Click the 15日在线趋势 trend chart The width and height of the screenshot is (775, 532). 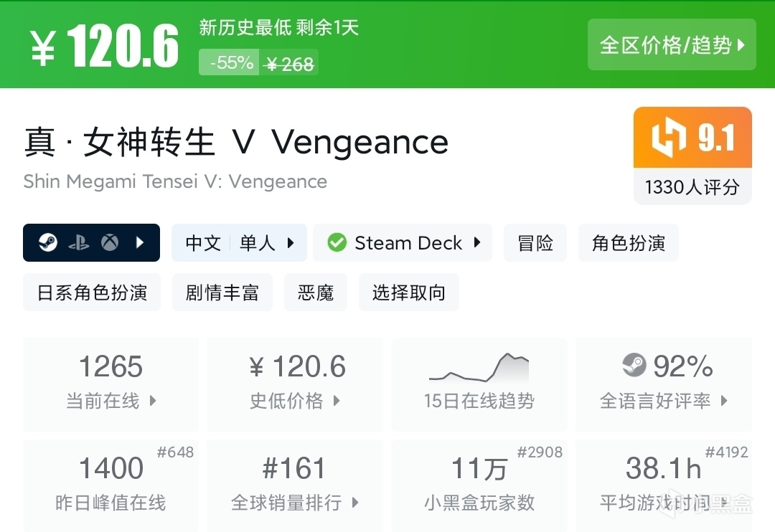(479, 369)
